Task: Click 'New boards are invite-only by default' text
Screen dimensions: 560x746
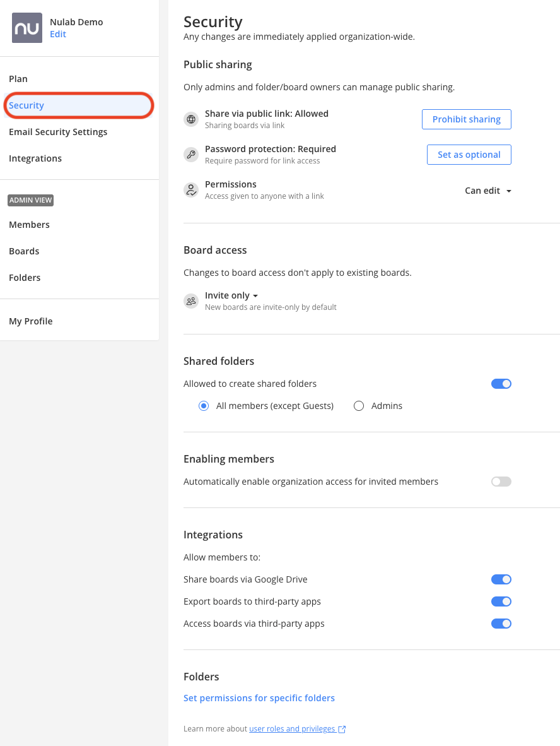Action: point(271,307)
